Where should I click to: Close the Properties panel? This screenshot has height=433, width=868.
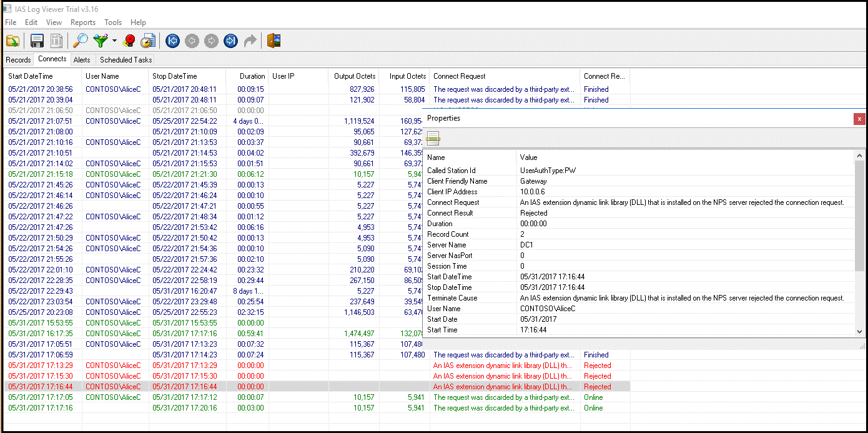859,118
